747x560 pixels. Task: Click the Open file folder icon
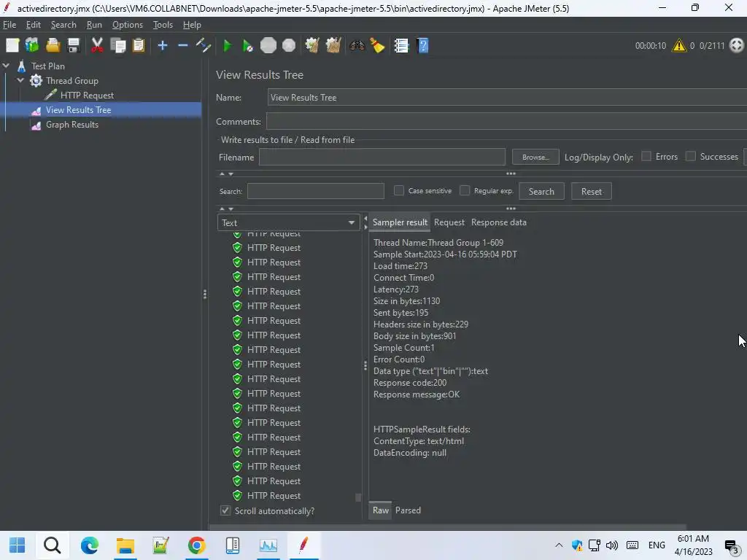click(53, 46)
